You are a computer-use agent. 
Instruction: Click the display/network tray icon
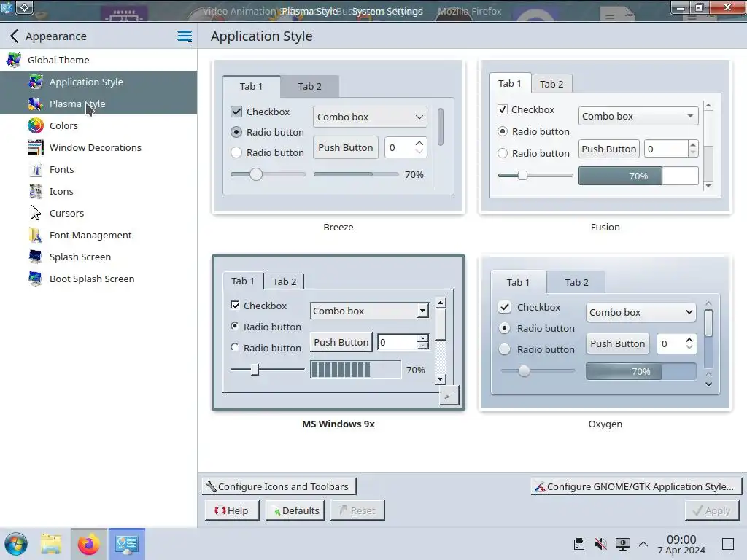click(x=623, y=544)
